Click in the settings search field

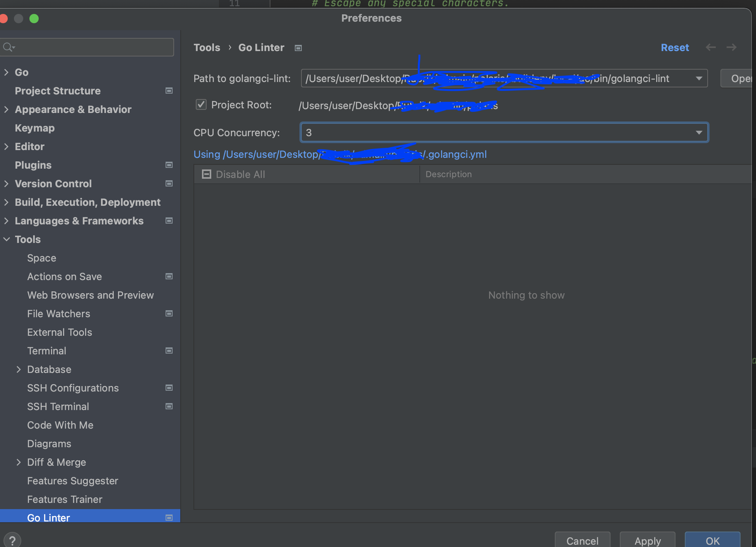(93, 47)
